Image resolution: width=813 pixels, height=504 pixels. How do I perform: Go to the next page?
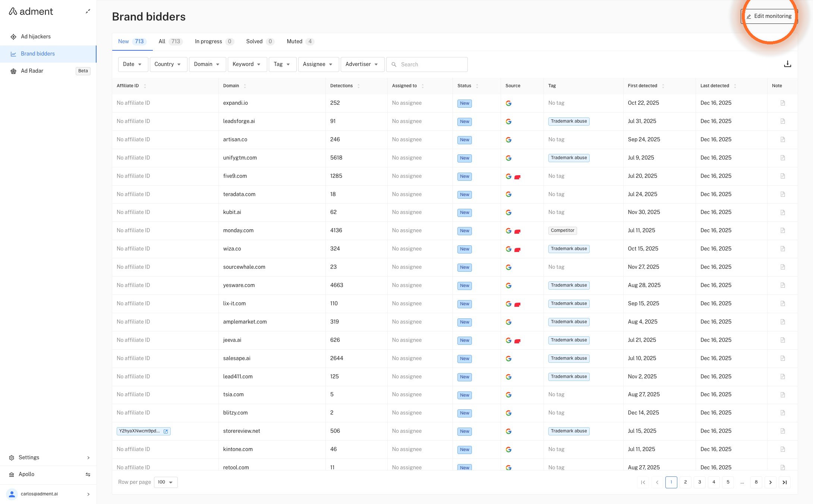click(x=771, y=482)
